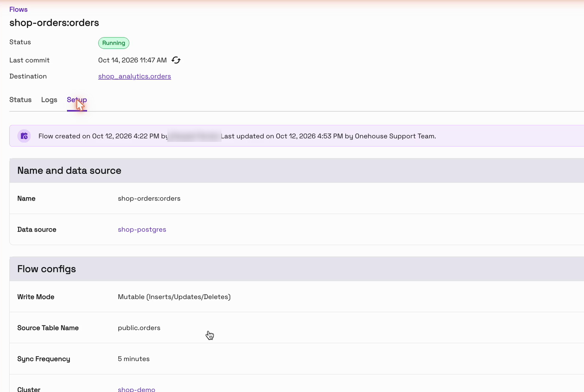Switch to the Status tab
The width and height of the screenshot is (584, 392).
point(20,100)
